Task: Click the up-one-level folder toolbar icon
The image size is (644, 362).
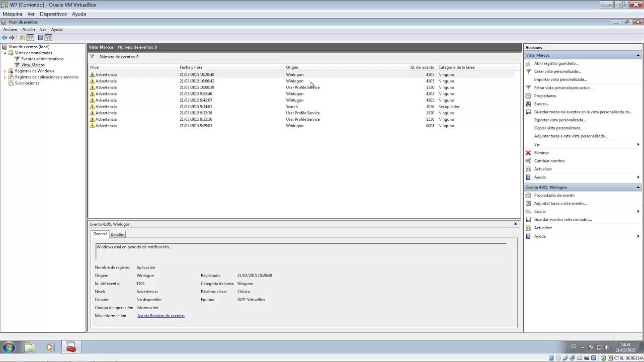Action: point(22,38)
